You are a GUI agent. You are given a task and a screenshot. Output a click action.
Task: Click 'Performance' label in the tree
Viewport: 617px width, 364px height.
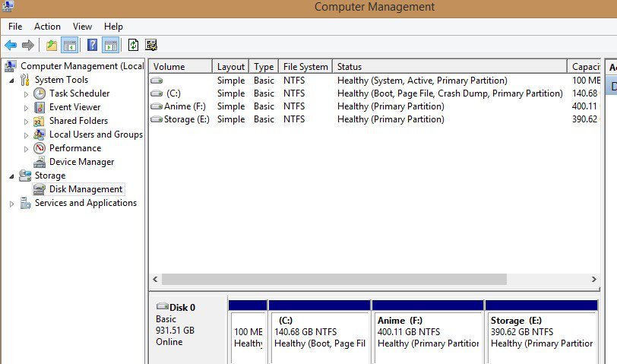[x=75, y=148]
